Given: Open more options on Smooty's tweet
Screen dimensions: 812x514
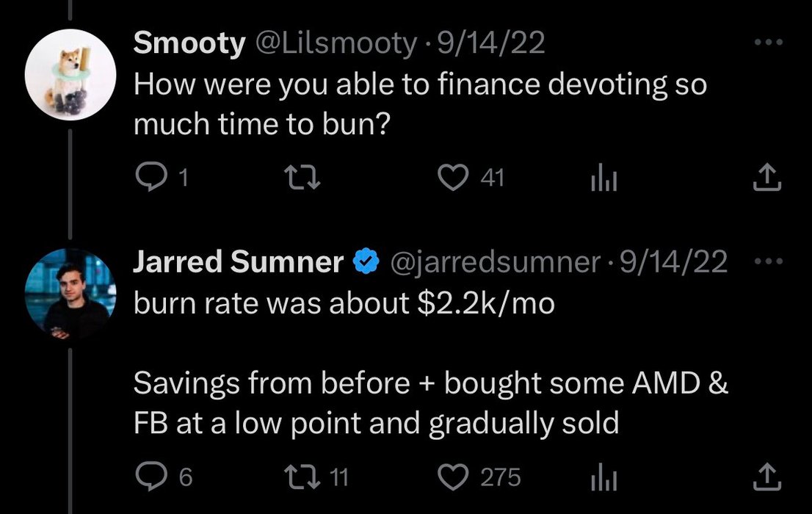Looking at the screenshot, I should (x=768, y=43).
